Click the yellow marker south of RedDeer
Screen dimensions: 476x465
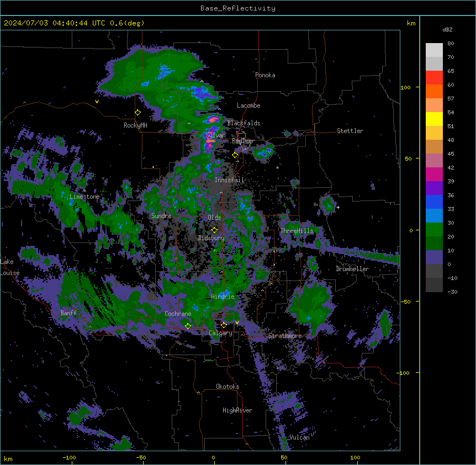click(x=235, y=155)
